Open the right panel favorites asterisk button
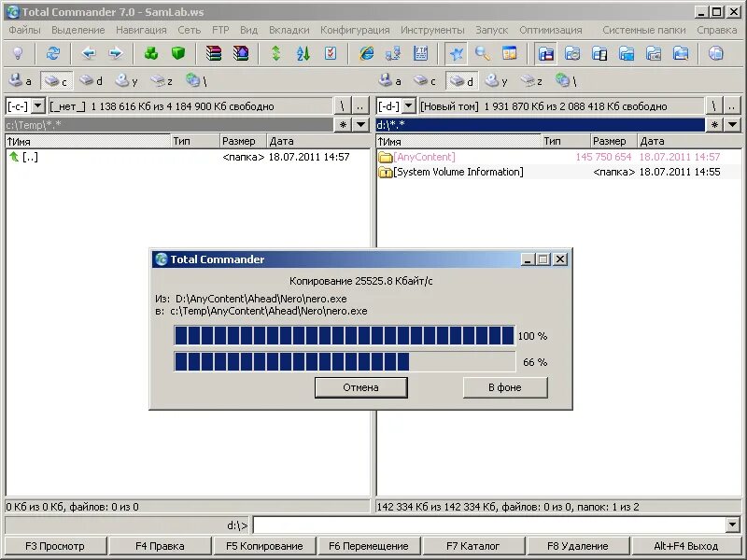The image size is (747, 560). click(x=714, y=125)
